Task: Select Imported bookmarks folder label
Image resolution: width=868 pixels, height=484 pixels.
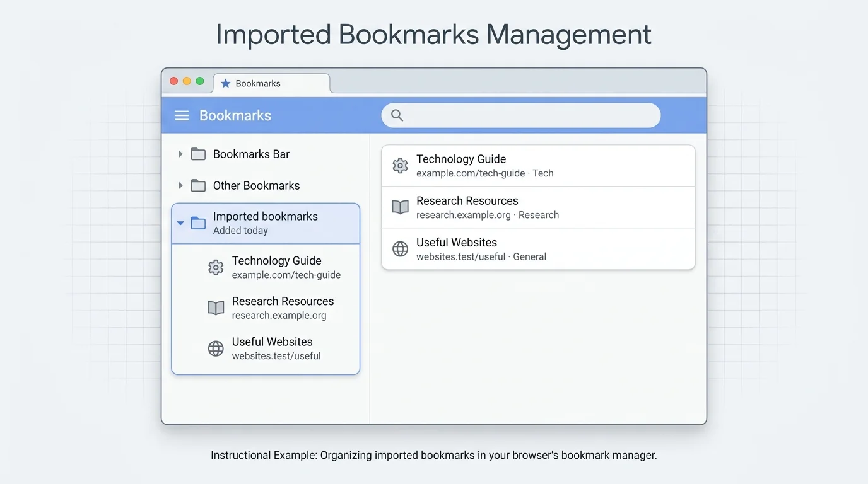Action: point(266,216)
